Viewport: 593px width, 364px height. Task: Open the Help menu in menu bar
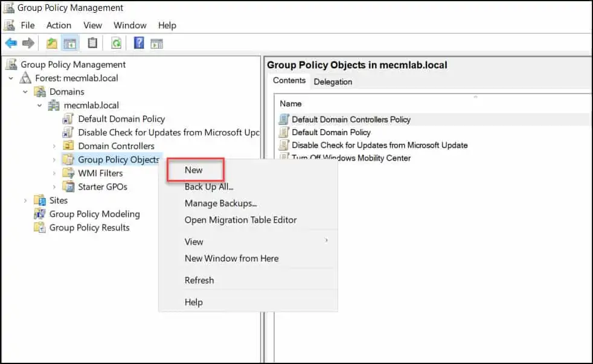coord(167,25)
